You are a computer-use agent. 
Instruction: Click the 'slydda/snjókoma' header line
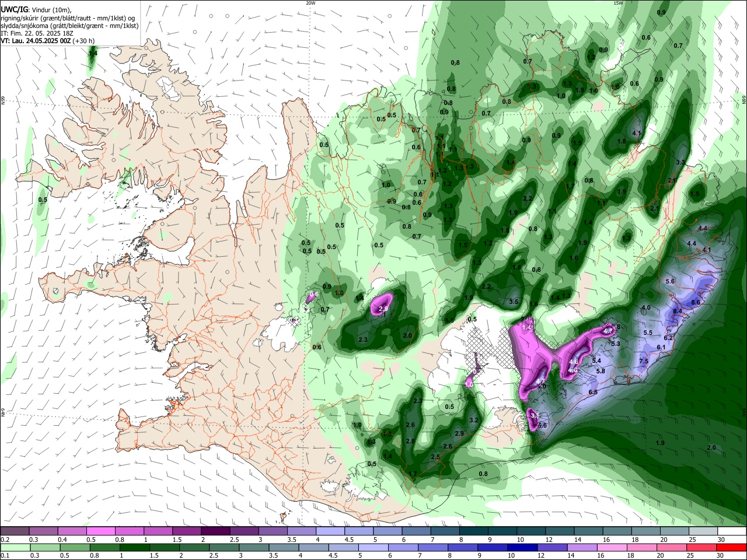tap(69, 26)
